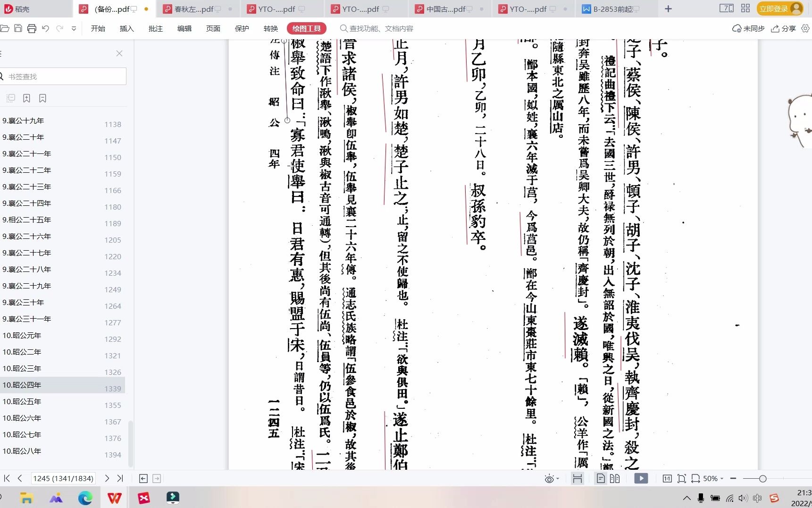The image size is (812, 508).
Task: Click the open file folder icon
Action: pyautogui.click(x=4, y=29)
